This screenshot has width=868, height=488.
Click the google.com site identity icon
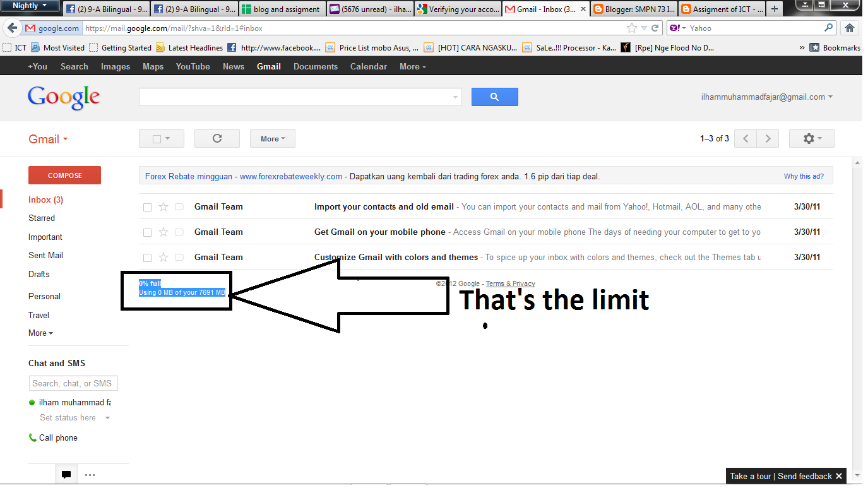tap(52, 28)
